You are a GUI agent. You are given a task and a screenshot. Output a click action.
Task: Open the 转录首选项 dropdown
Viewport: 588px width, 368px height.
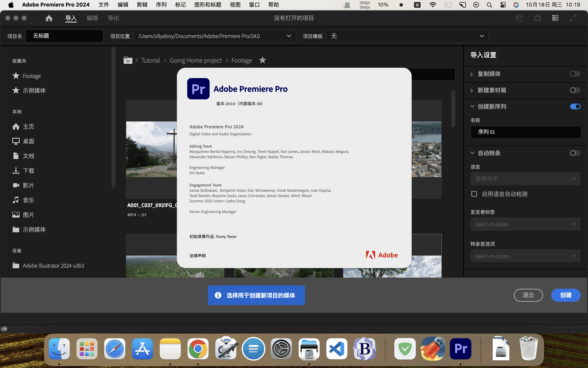coord(525,256)
